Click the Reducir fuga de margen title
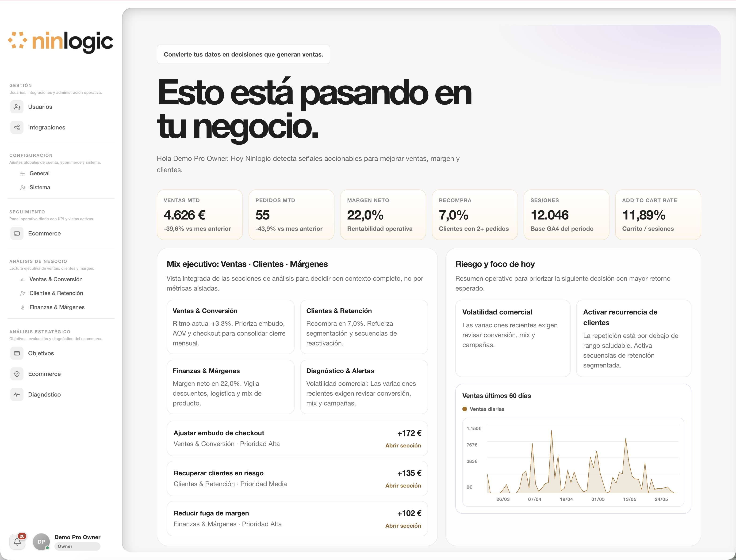Image resolution: width=736 pixels, height=560 pixels. (211, 513)
